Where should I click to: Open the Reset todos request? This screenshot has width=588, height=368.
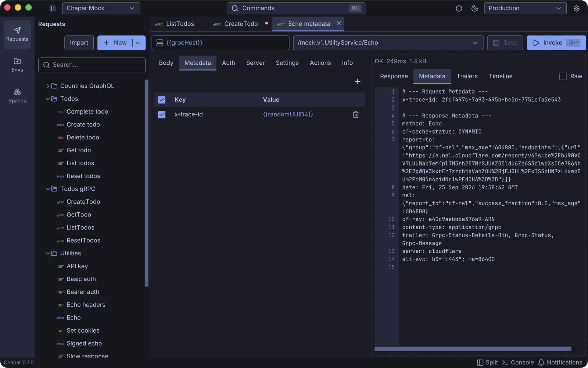click(x=83, y=176)
